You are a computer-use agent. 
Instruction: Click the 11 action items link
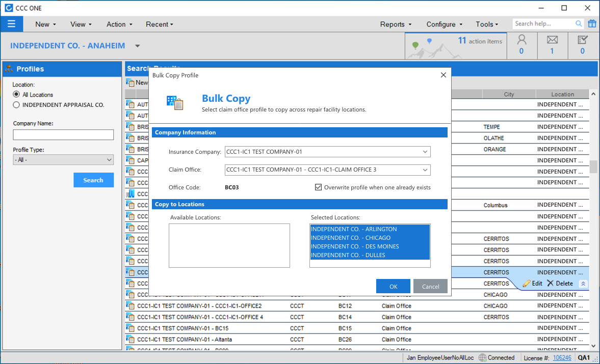480,41
